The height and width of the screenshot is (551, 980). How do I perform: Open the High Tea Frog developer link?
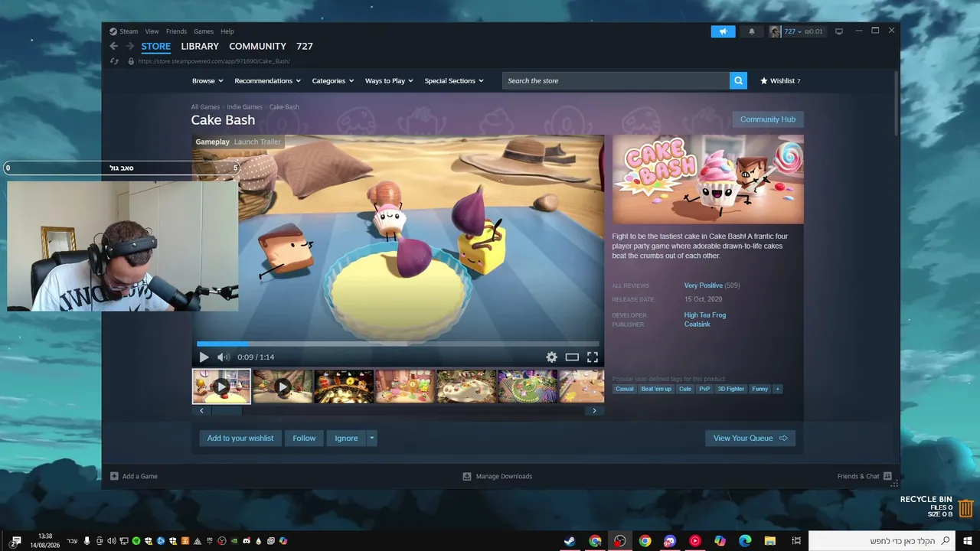coord(705,315)
